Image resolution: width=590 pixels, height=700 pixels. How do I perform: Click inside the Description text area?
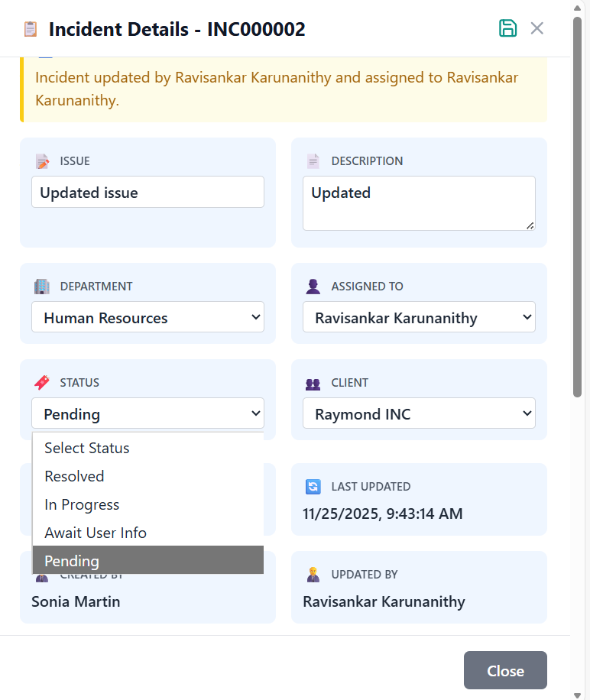tap(419, 203)
